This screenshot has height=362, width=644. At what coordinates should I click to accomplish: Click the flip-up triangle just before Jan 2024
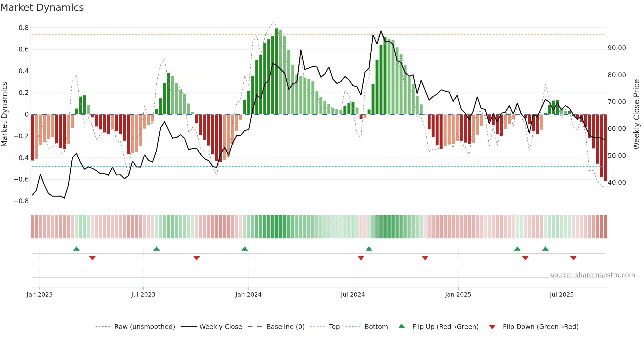click(245, 249)
